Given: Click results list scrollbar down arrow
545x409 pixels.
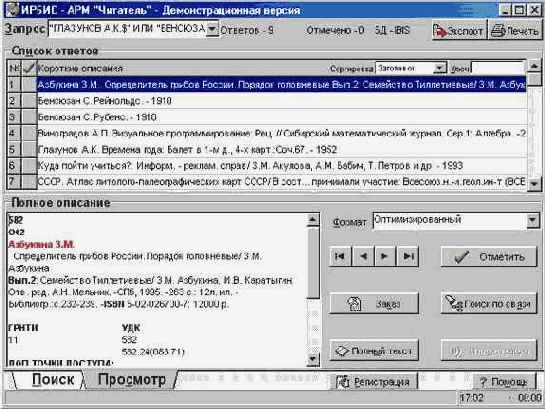Looking at the screenshot, I should pos(535,184).
